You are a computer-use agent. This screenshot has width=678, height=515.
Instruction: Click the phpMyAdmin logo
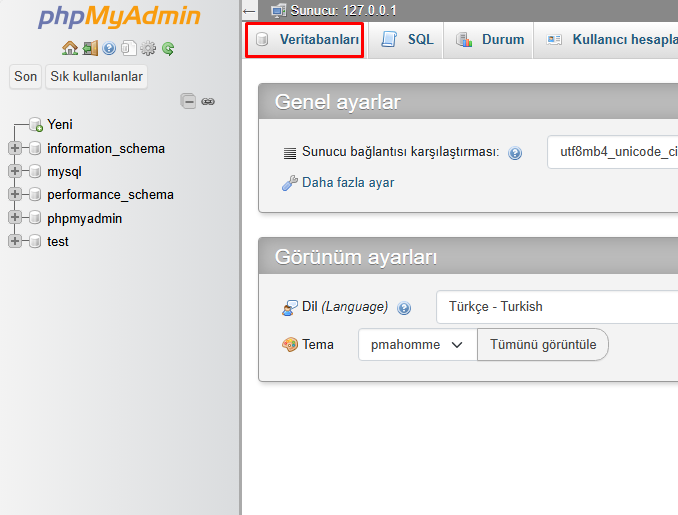click(x=119, y=17)
